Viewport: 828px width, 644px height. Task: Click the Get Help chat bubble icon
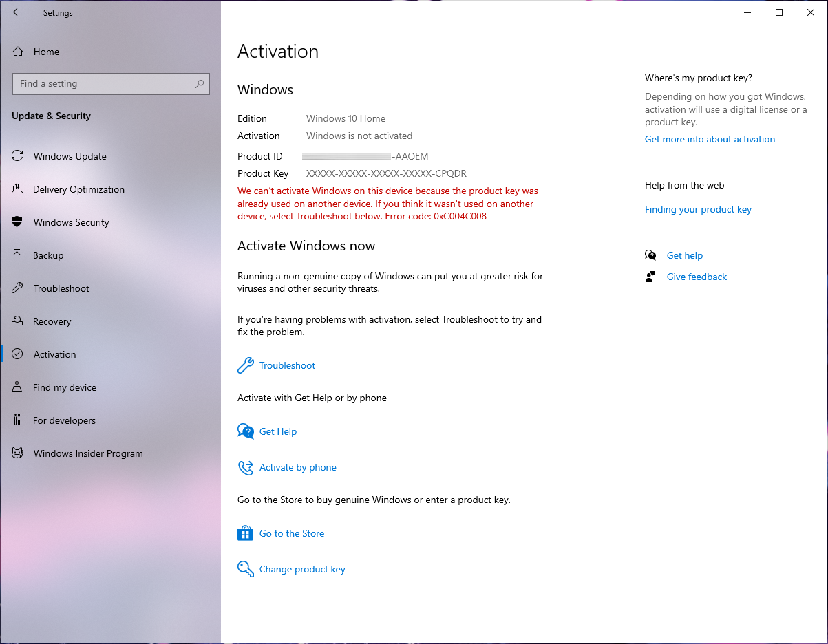click(x=246, y=431)
